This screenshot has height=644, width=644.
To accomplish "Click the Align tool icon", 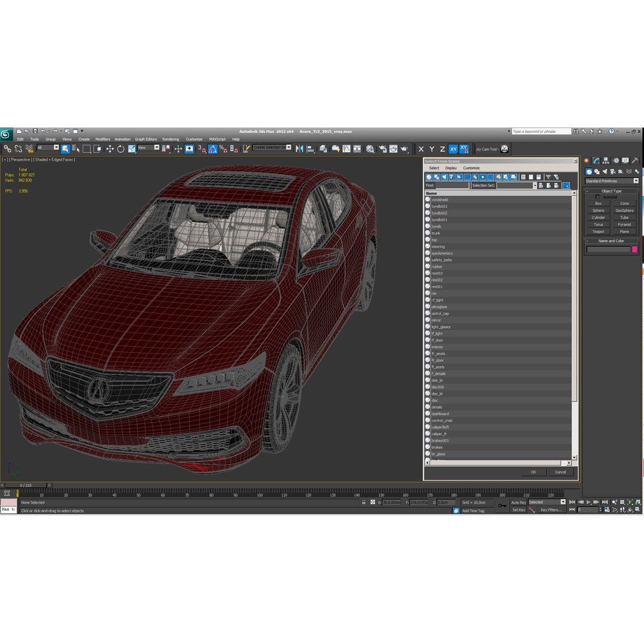I will coord(310,148).
